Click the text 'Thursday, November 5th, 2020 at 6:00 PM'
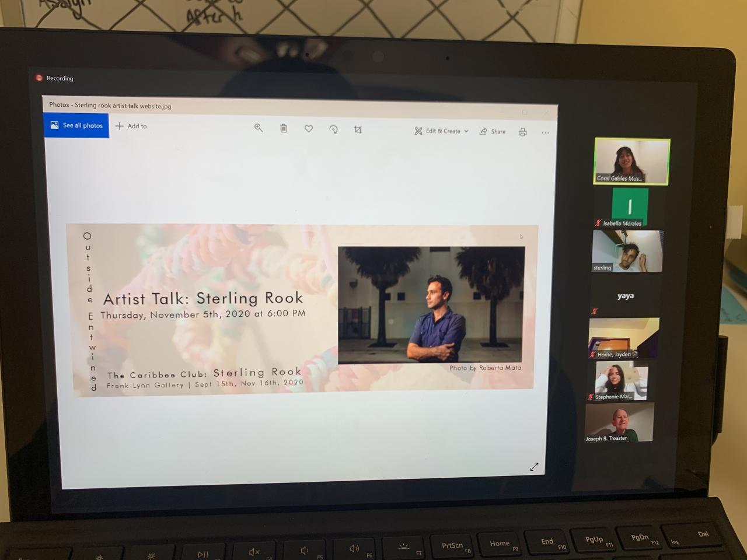The width and height of the screenshot is (747, 560). [x=203, y=314]
